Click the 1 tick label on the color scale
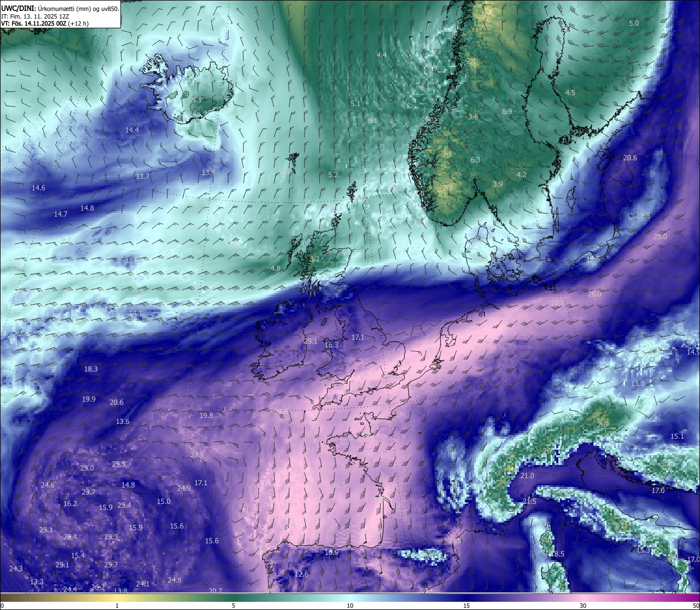Screen dimensions: 700x610 point(117,606)
